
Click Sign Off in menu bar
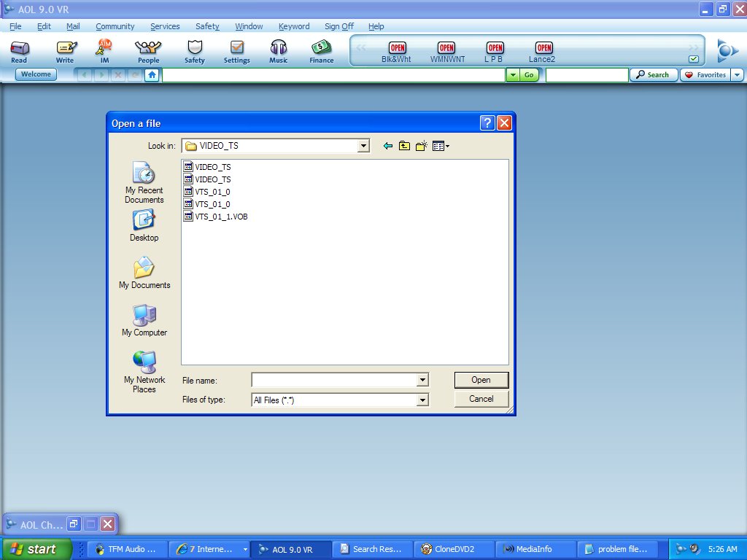point(338,26)
